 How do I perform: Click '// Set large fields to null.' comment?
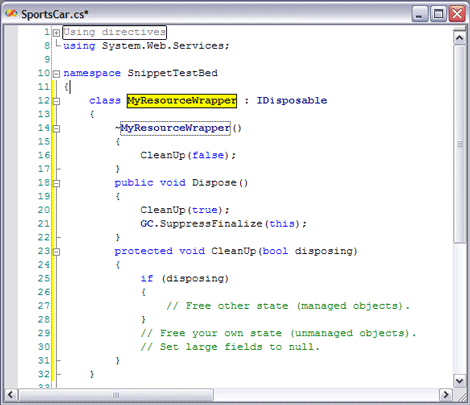[230, 347]
